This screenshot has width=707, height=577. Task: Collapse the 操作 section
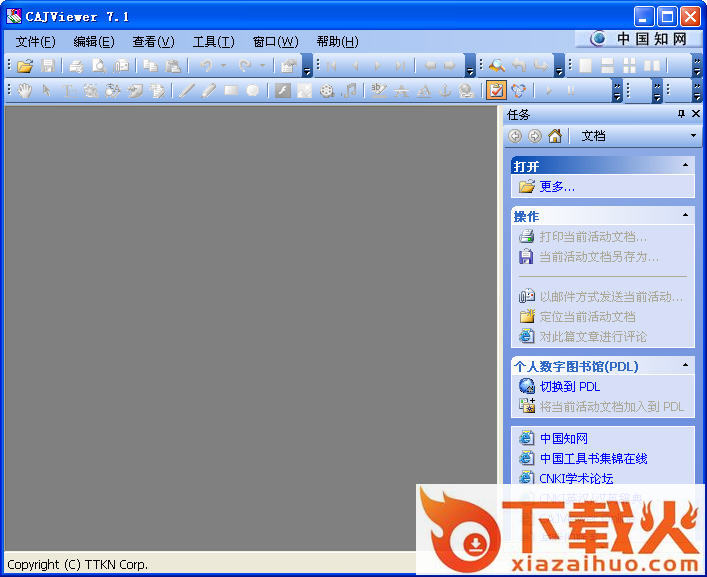coord(685,215)
